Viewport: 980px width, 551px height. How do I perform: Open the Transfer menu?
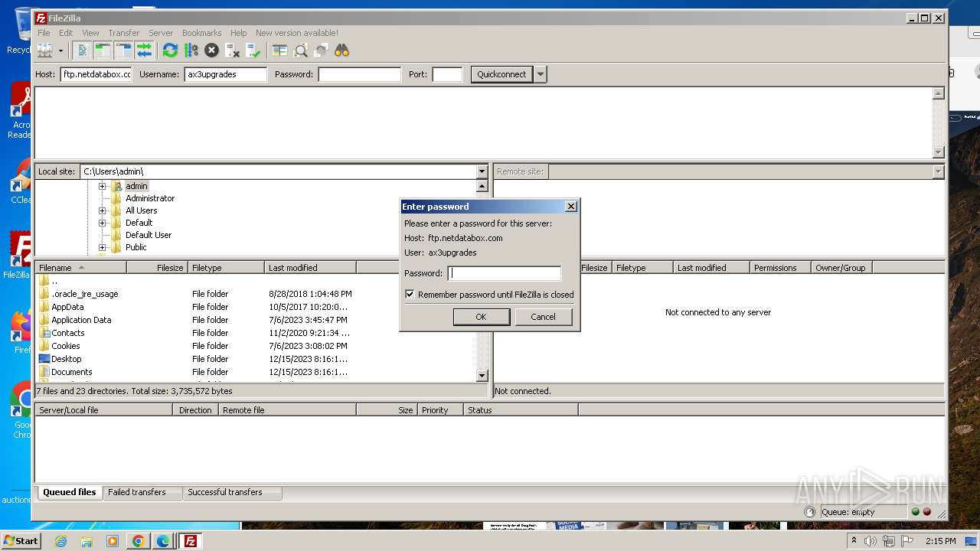coord(123,33)
